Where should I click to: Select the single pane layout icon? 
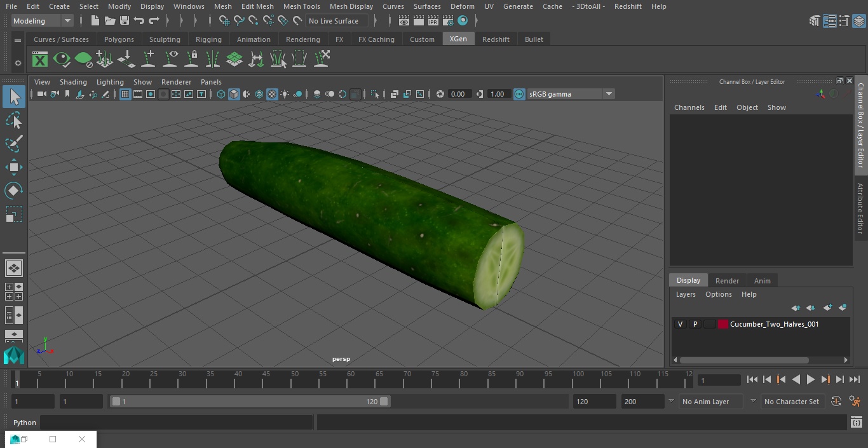14,268
